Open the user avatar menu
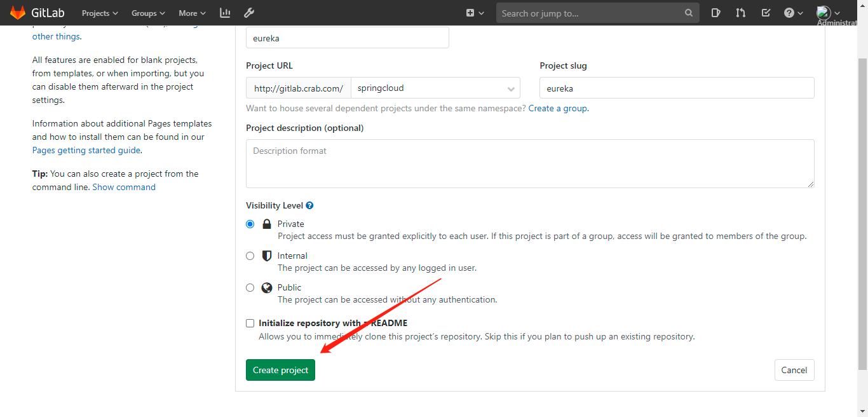868x417 pixels. (x=828, y=13)
